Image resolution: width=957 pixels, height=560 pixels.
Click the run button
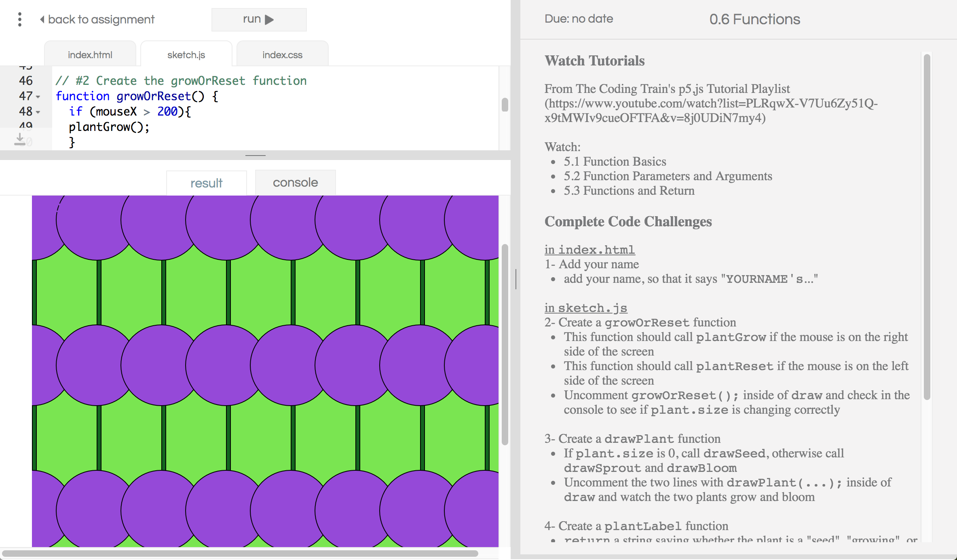[259, 19]
